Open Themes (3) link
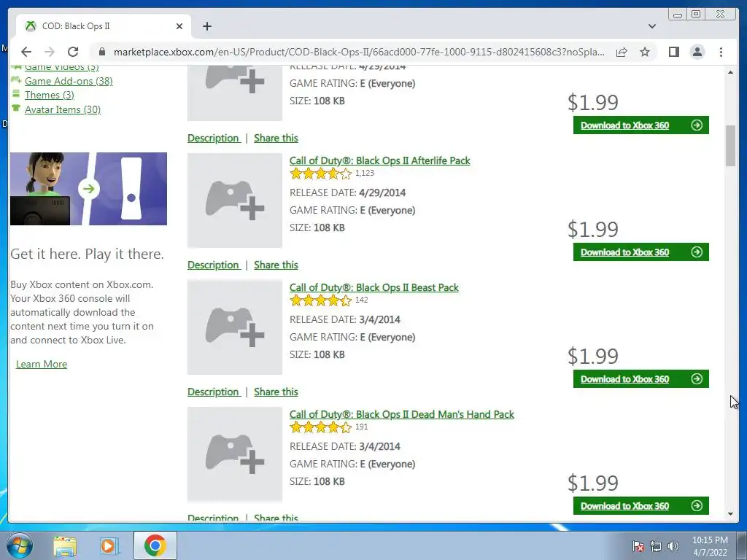The image size is (747, 560). coord(50,95)
